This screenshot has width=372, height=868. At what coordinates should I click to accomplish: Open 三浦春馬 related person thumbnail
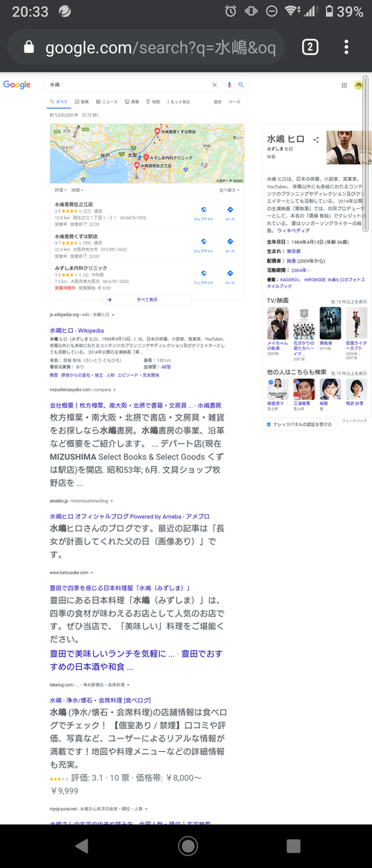(x=304, y=390)
